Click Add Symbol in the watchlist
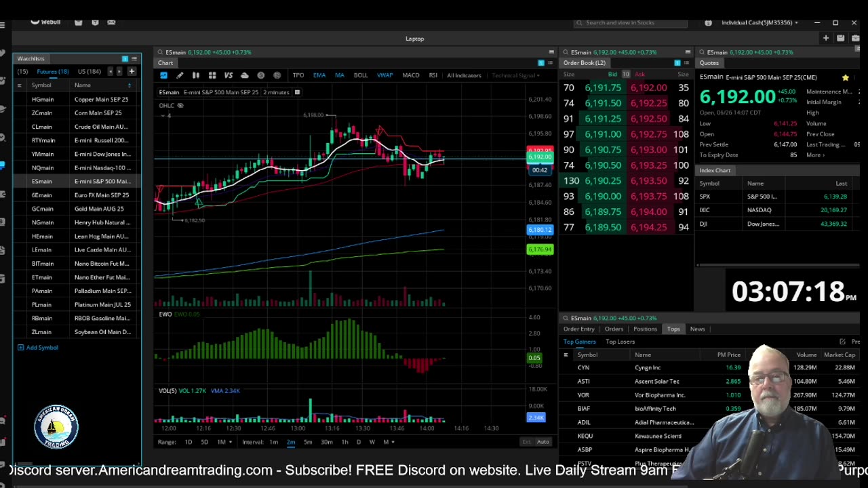This screenshot has height=488, width=868. pos(38,348)
